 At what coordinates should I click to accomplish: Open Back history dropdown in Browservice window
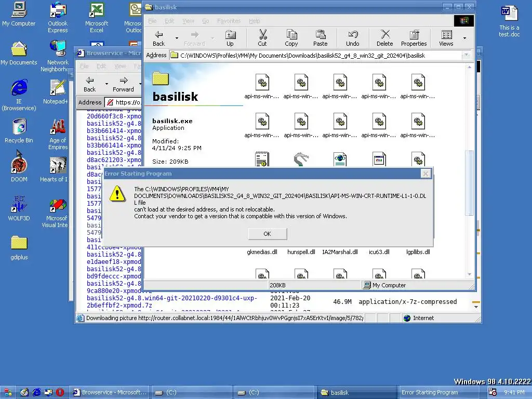107,84
